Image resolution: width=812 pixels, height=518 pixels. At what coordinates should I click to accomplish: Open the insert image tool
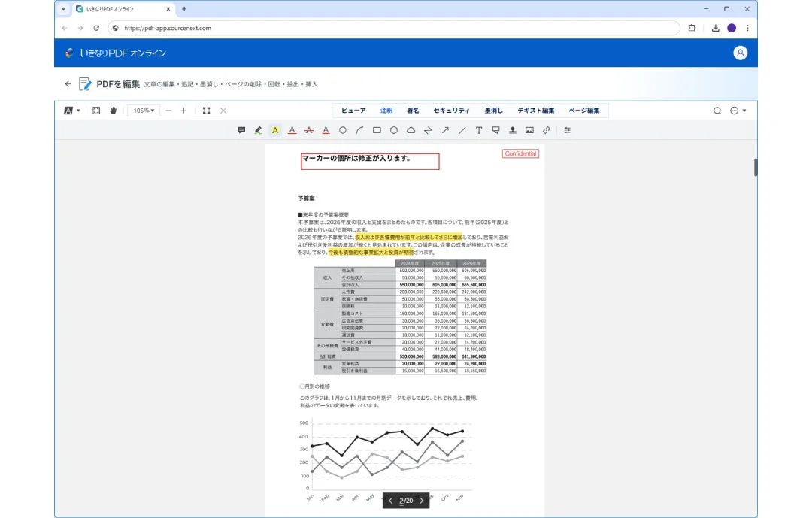click(x=528, y=130)
